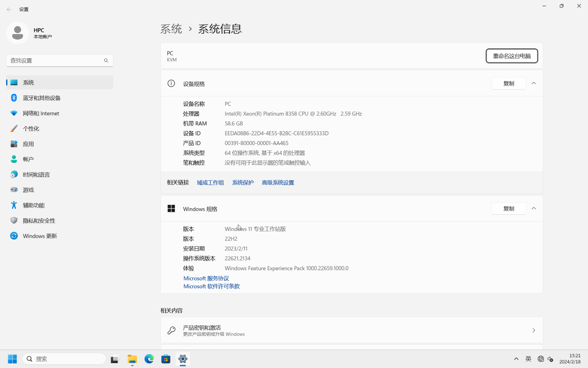Image resolution: width=588 pixels, height=368 pixels.
Task: Open the 高级系统设置 link
Action: coord(278,183)
